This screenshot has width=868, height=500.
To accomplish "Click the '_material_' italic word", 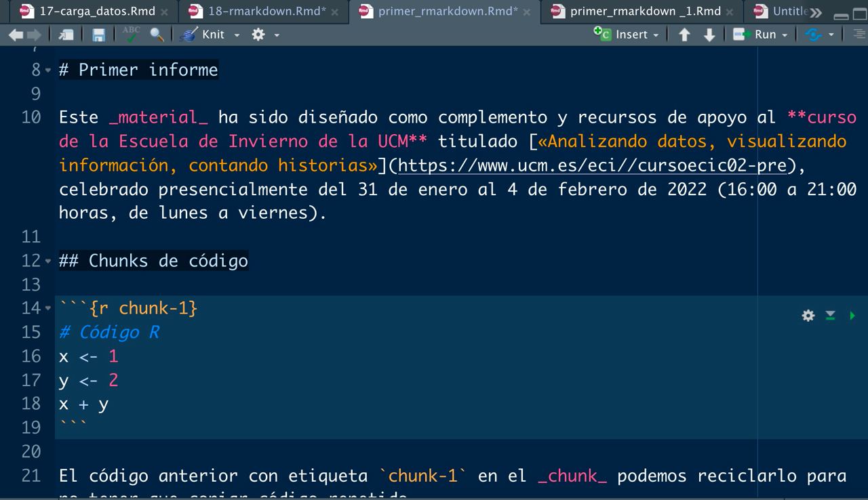I will [158, 117].
